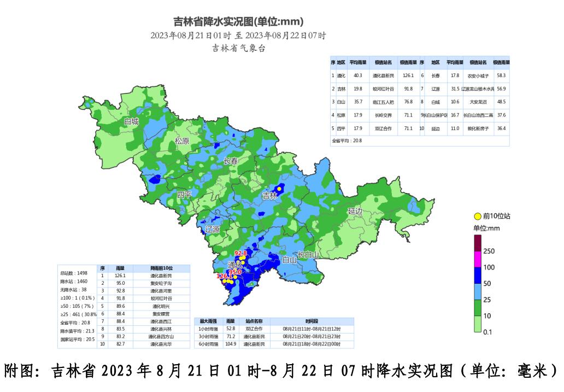Image resolution: width=564 pixels, height=392 pixels.
Task: Click the 总站数：1498 statistic line
Action: (74, 273)
